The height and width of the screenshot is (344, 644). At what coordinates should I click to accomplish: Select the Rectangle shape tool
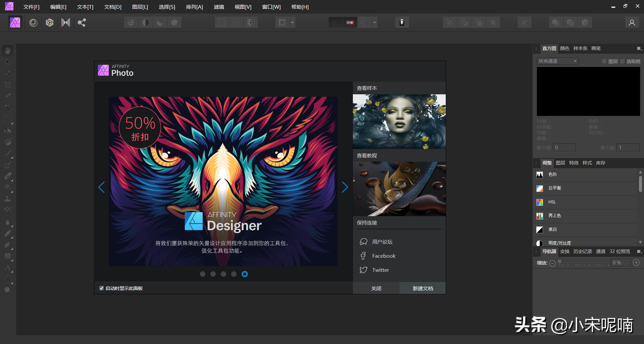coord(8,256)
